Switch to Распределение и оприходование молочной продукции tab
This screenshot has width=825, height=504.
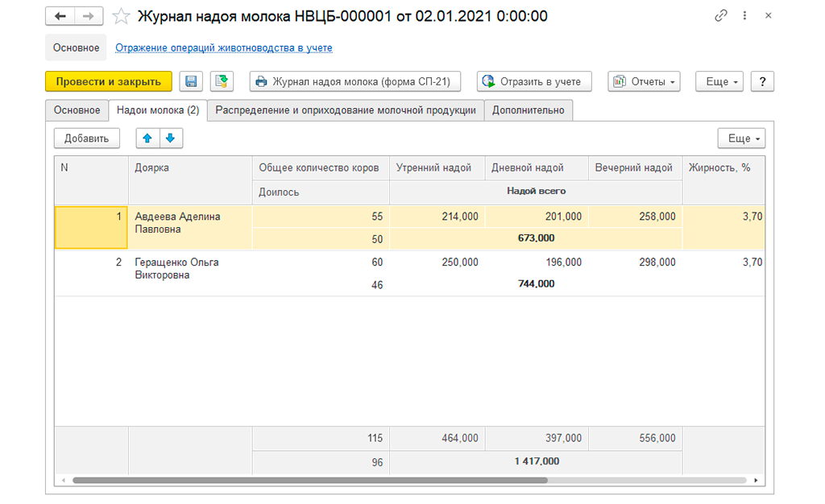(x=346, y=110)
